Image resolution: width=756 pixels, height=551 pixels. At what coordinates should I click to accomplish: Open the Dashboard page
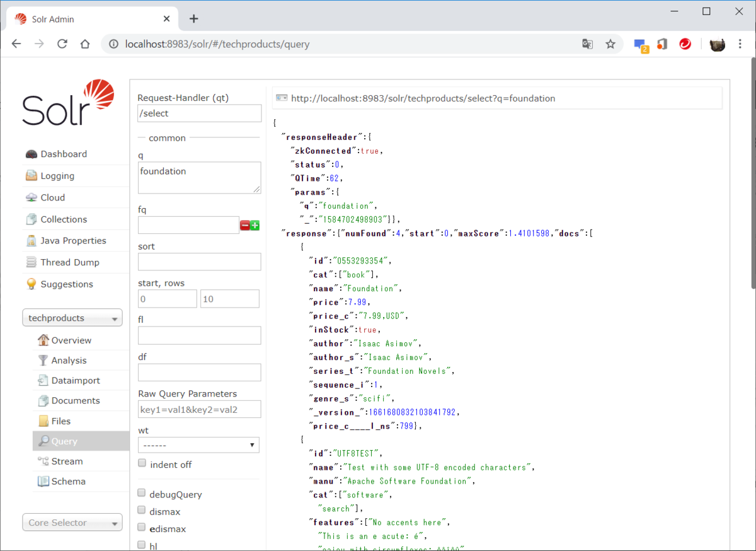tap(64, 154)
